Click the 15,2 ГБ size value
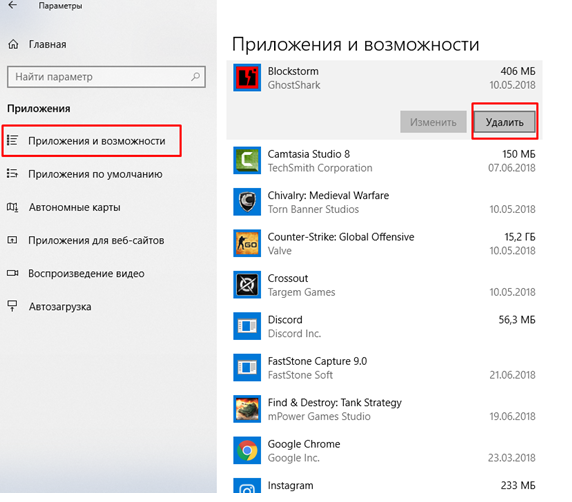 pos(520,237)
